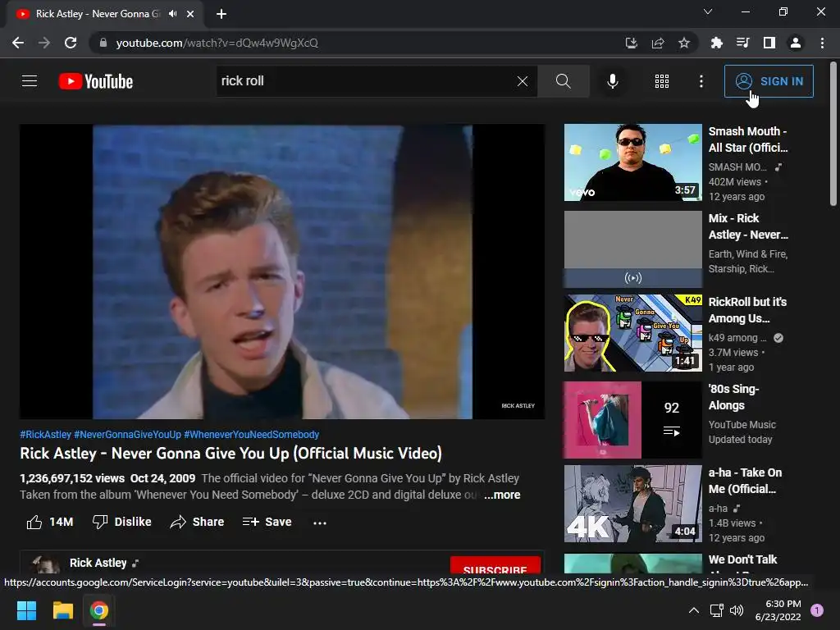Subscribe to Rick Astley channel
840x630 pixels.
[x=495, y=566]
